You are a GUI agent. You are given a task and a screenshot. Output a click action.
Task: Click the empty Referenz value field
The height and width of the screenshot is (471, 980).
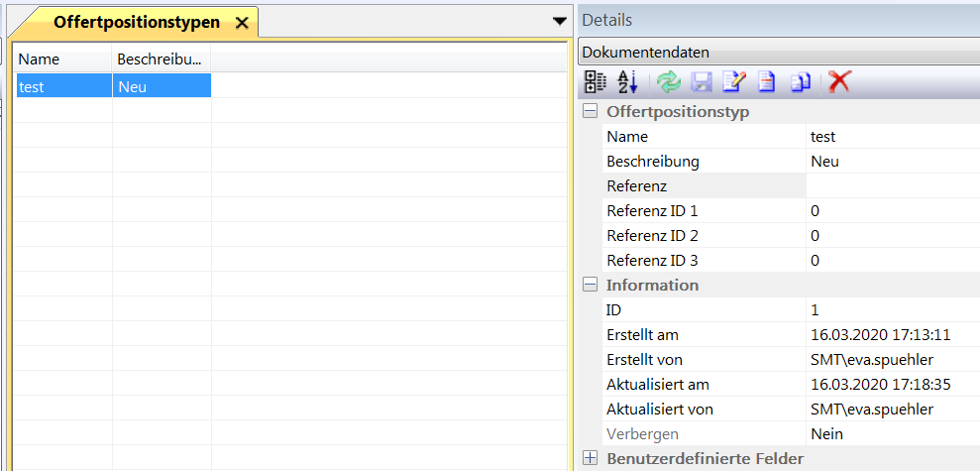coord(892,185)
